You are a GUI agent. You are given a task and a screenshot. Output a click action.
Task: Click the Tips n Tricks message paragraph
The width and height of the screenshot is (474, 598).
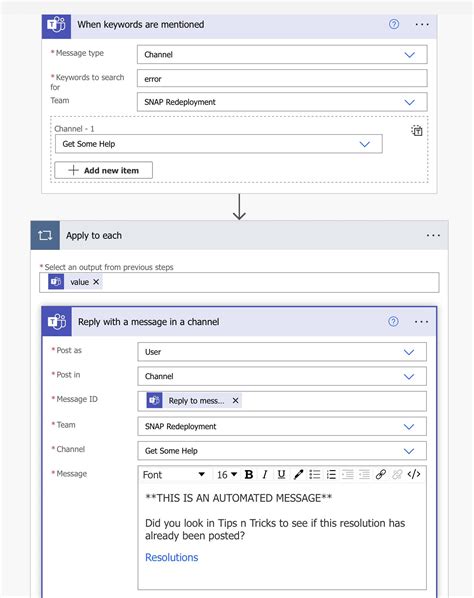[275, 529]
